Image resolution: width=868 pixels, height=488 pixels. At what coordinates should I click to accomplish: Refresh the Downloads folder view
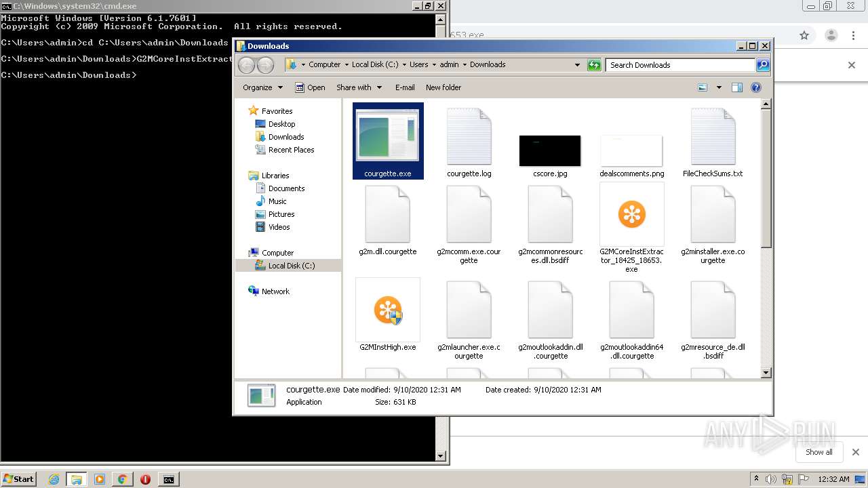pyautogui.click(x=594, y=65)
